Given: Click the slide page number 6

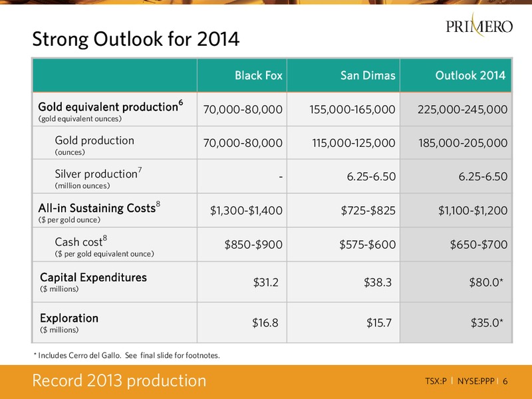Looking at the screenshot, I should [x=505, y=381].
